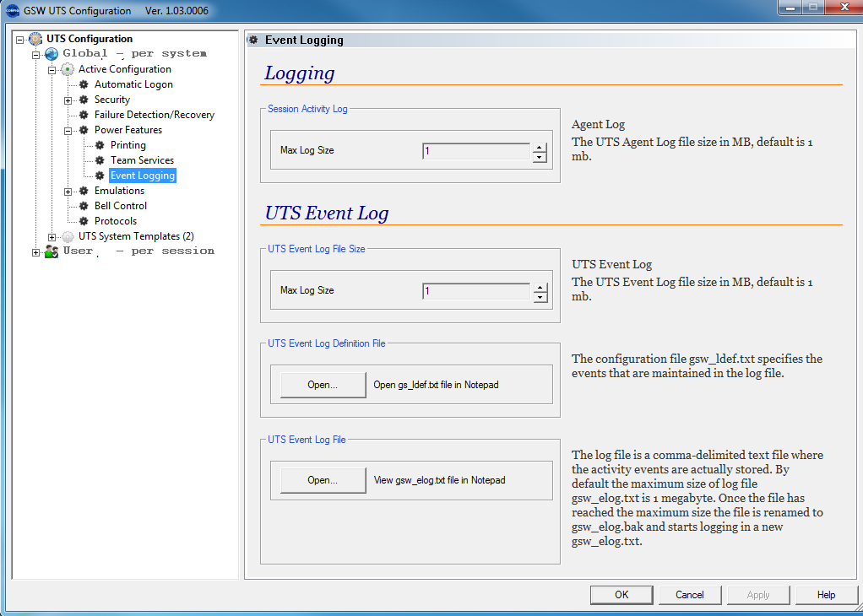Decrease UTS Event Log max size
Image resolution: width=863 pixels, height=616 pixels.
tap(540, 297)
